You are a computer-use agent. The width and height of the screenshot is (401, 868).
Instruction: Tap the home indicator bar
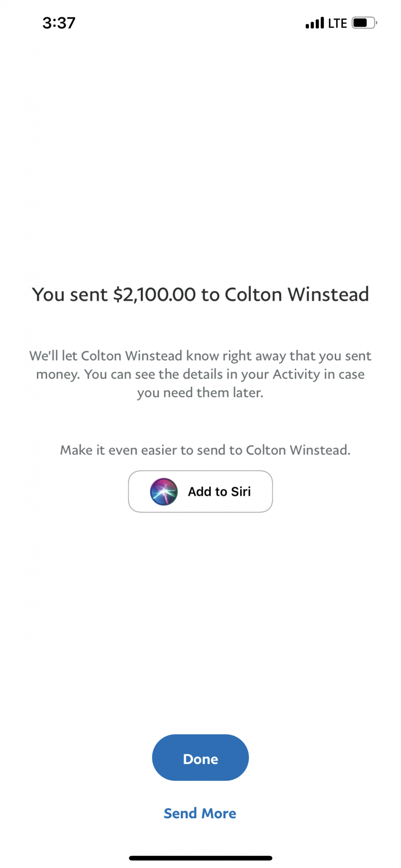pyautogui.click(x=200, y=858)
